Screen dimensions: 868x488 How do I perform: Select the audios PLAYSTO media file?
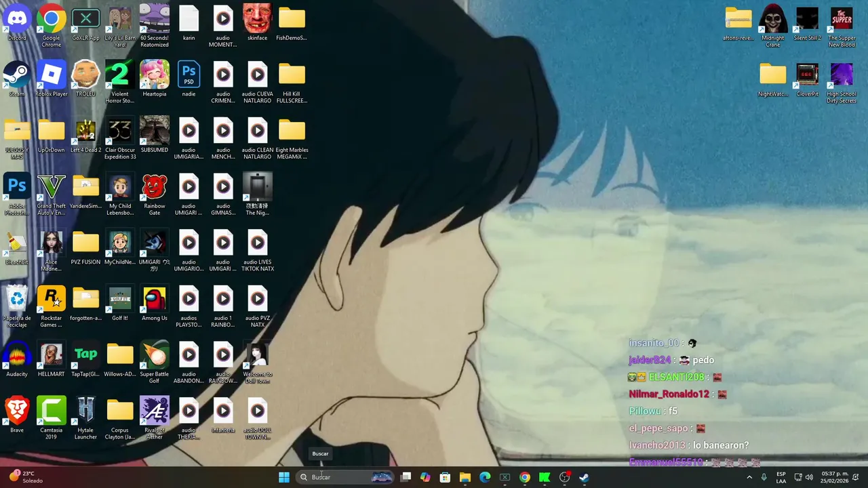[x=189, y=306]
